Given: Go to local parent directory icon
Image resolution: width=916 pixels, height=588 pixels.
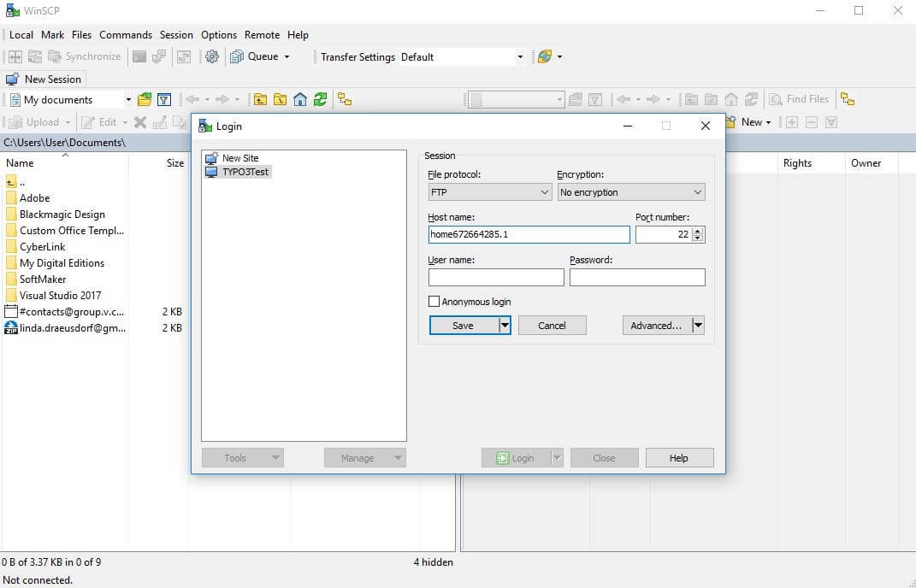Looking at the screenshot, I should (x=260, y=100).
